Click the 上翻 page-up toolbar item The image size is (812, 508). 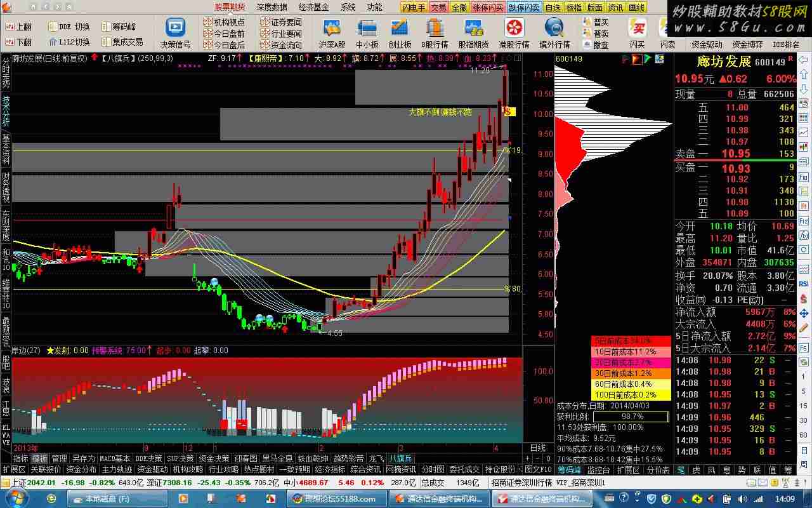18,27
